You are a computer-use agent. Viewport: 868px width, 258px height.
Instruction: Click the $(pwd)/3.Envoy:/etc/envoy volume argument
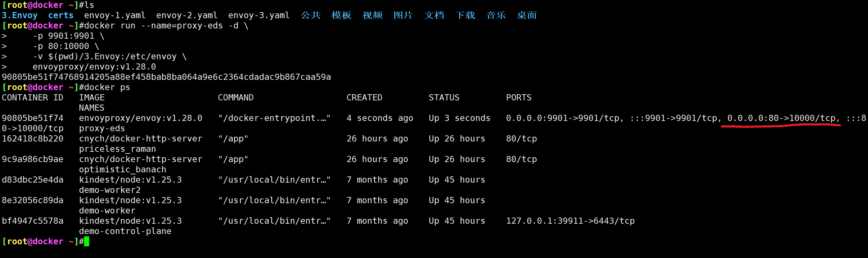point(112,57)
